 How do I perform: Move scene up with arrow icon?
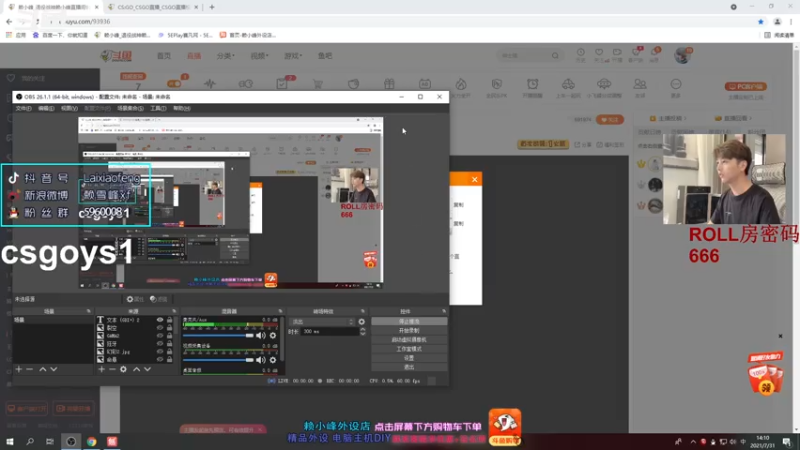pos(43,369)
